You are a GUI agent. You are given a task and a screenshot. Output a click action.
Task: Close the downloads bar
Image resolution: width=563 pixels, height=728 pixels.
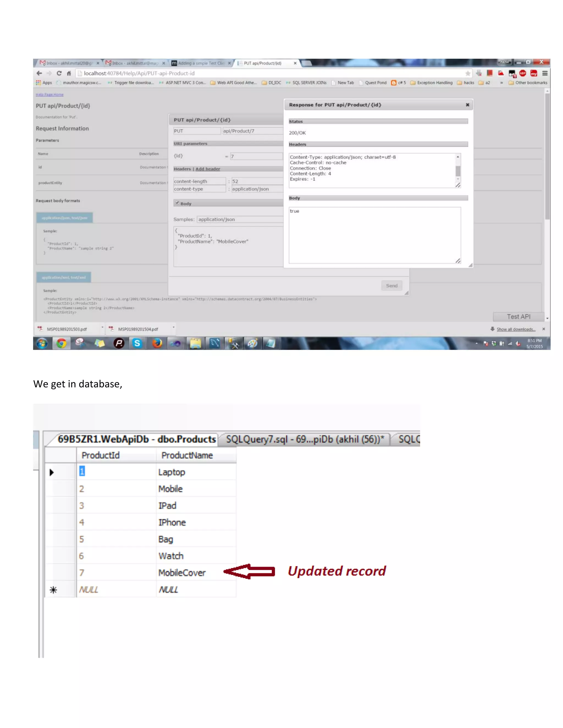tap(544, 329)
